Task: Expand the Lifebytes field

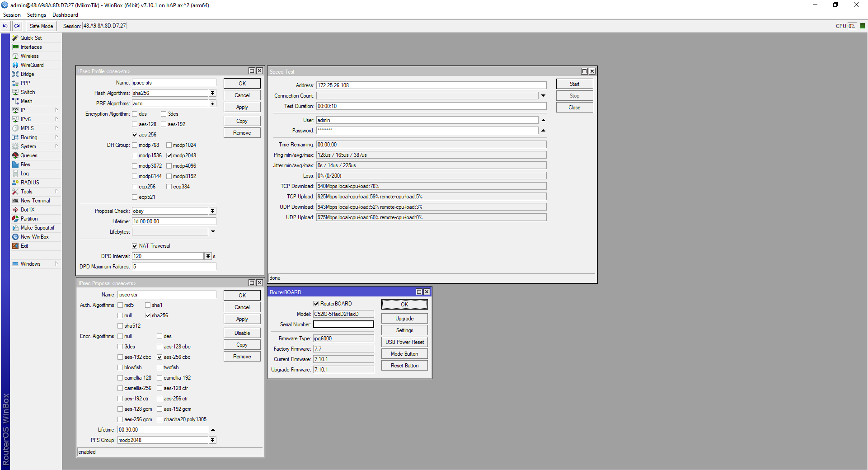Action: point(213,232)
